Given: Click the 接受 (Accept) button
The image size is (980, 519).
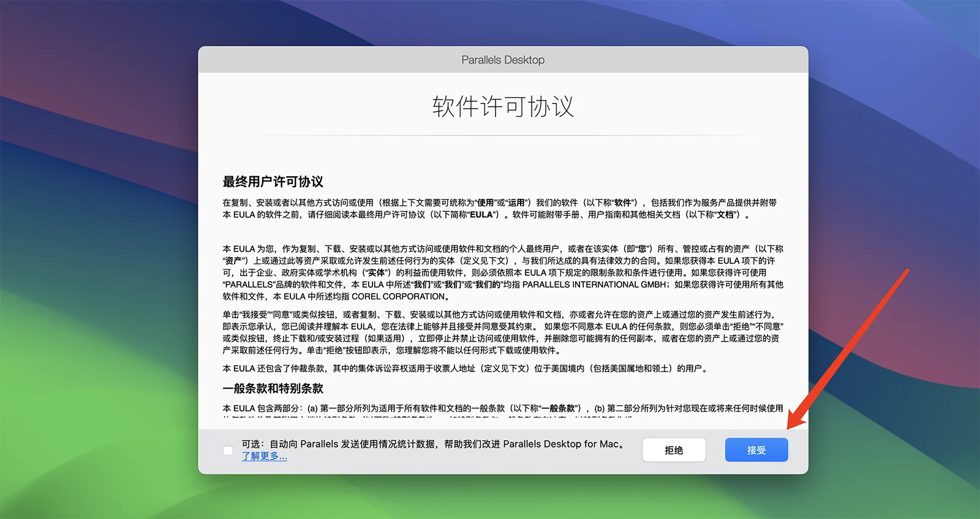Looking at the screenshot, I should click(x=756, y=450).
